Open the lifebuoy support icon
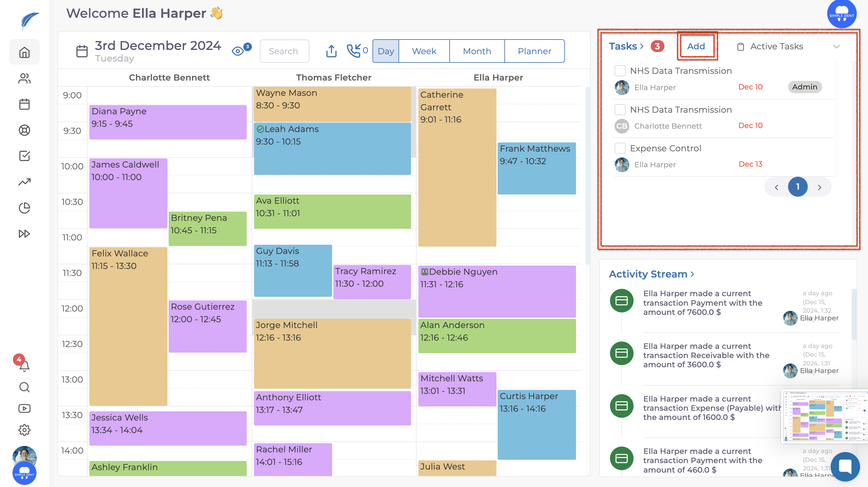 click(x=24, y=130)
